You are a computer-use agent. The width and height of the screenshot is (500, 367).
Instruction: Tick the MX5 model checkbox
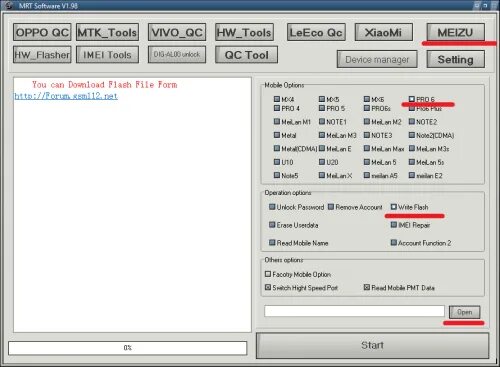322,99
